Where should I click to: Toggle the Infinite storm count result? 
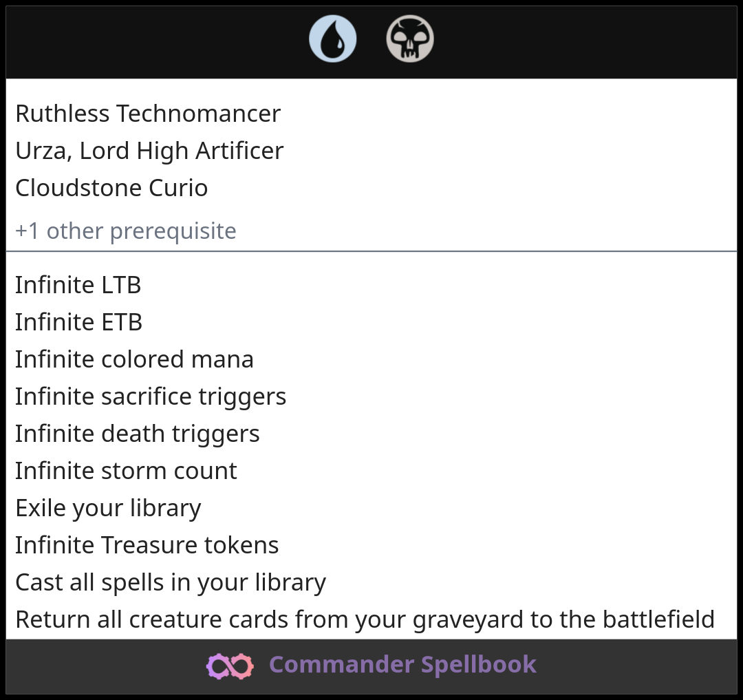coord(126,470)
